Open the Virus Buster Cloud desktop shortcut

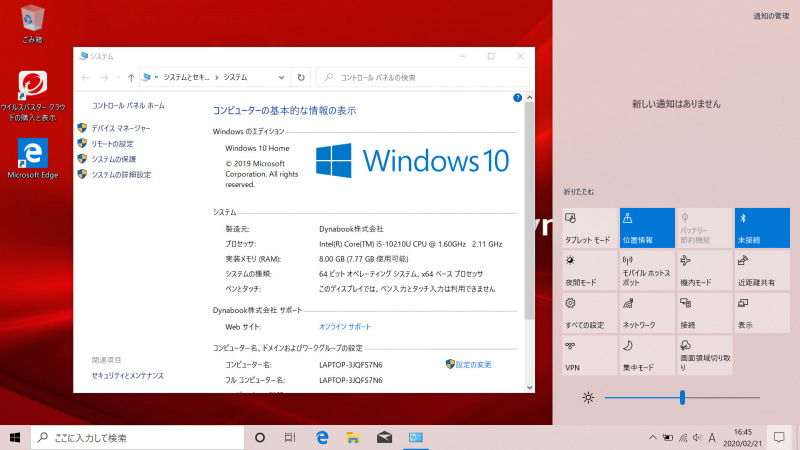click(33, 96)
